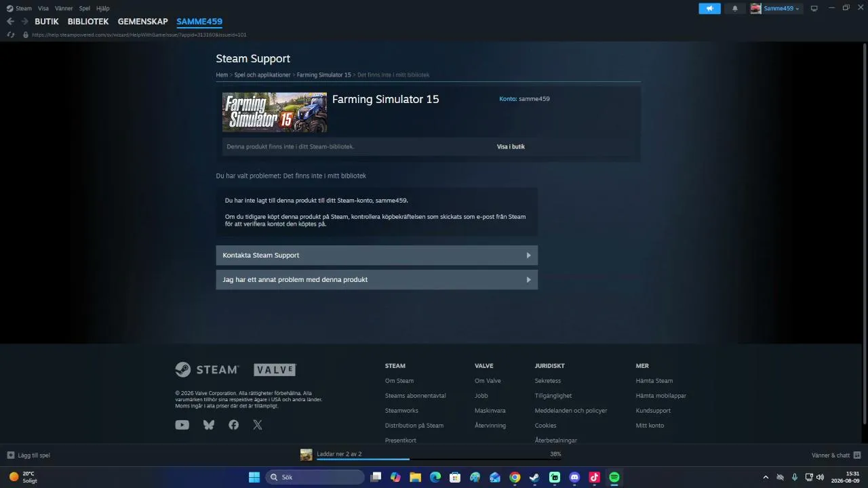The image size is (868, 488).
Task: Open Big Picture mode monitor icon
Action: [814, 8]
